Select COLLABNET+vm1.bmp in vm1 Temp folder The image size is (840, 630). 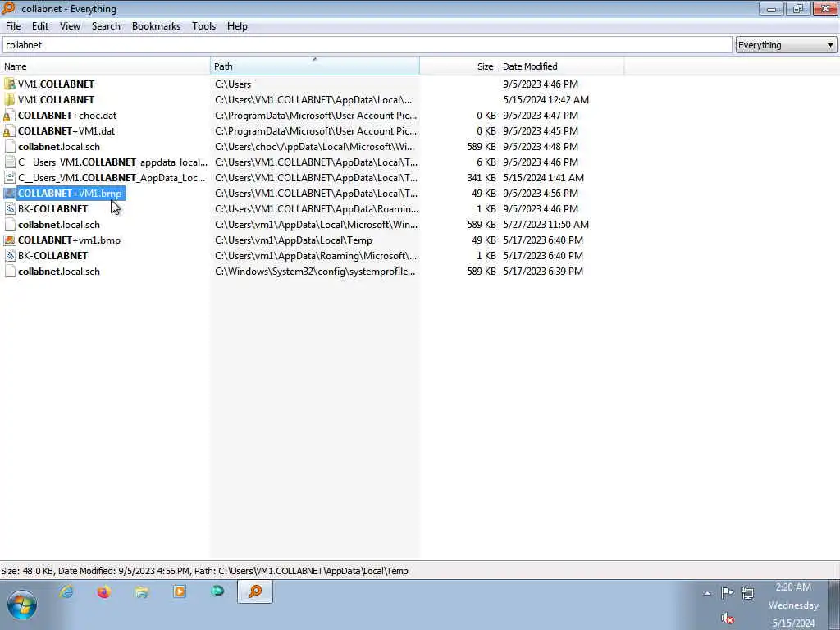pos(69,240)
